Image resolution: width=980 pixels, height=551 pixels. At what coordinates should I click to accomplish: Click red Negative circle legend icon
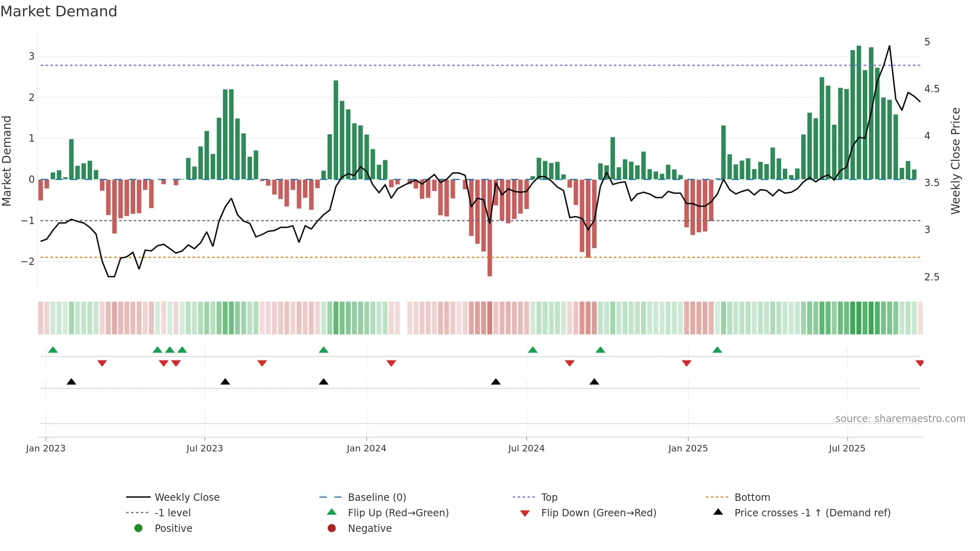(x=332, y=528)
